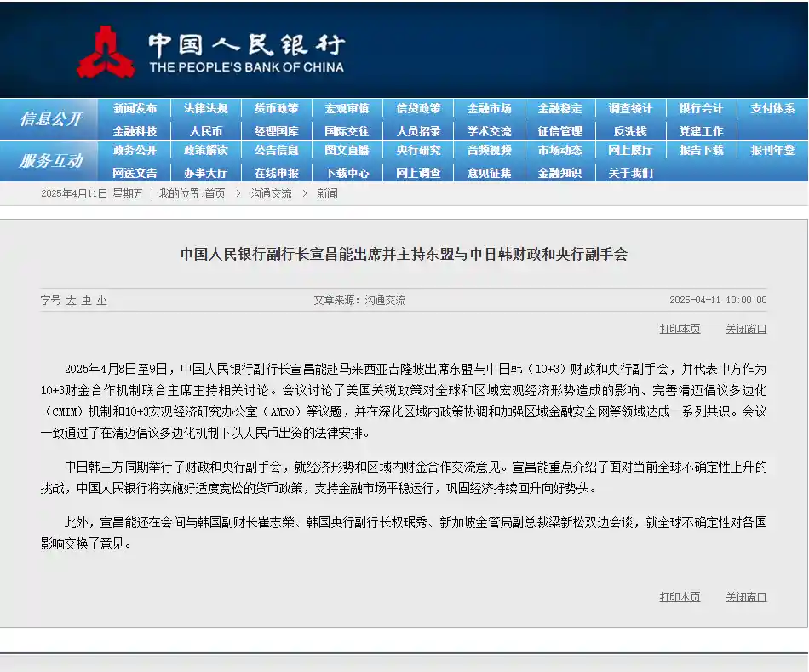Open the 下载中心 page

click(347, 171)
